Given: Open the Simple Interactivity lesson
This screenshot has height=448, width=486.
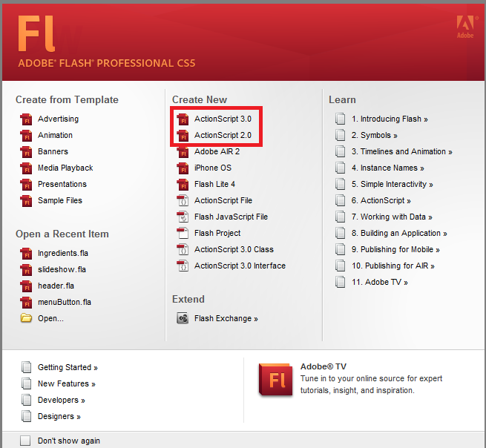Looking at the screenshot, I should click(392, 185).
